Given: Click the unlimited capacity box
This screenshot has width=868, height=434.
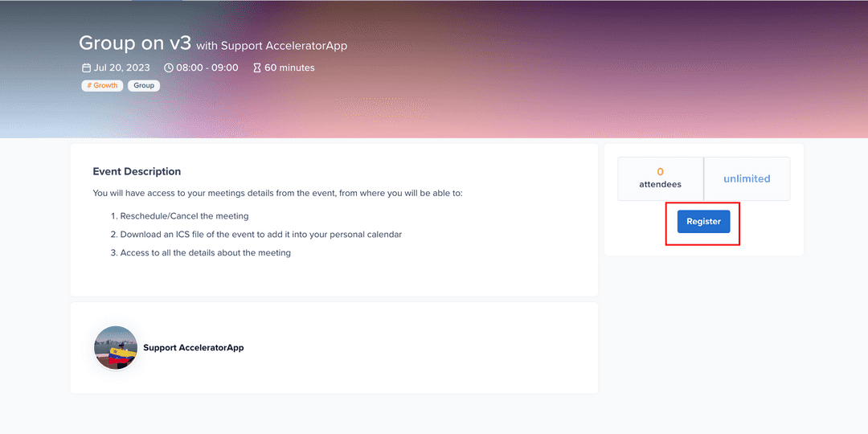Looking at the screenshot, I should (x=747, y=178).
